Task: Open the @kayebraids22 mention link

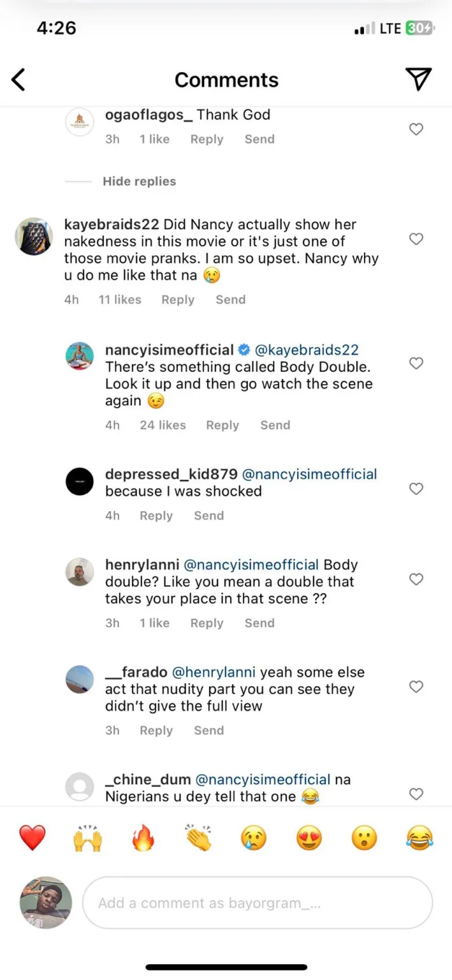Action: (x=307, y=350)
